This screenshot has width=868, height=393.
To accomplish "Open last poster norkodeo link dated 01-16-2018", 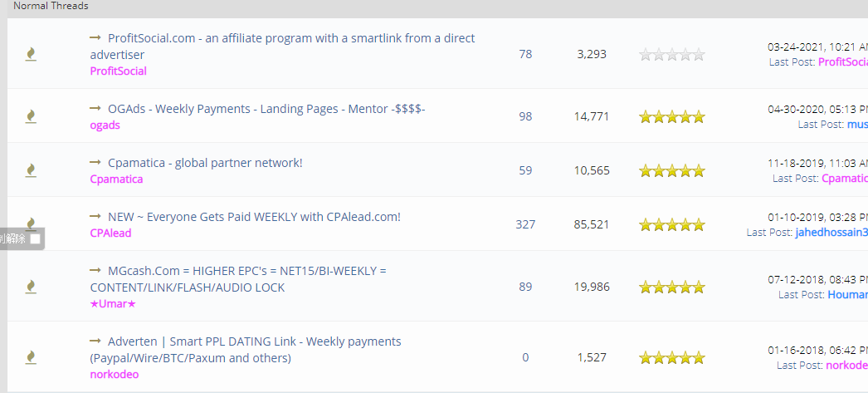I will (x=846, y=366).
